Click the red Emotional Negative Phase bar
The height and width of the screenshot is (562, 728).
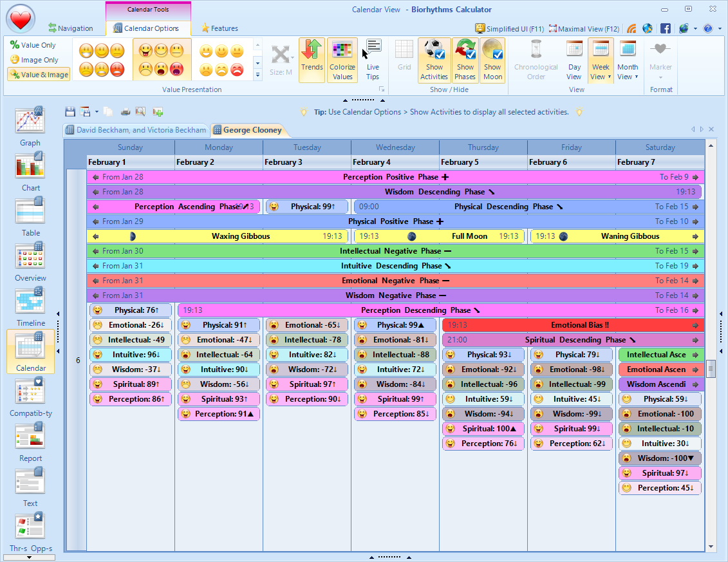click(395, 281)
